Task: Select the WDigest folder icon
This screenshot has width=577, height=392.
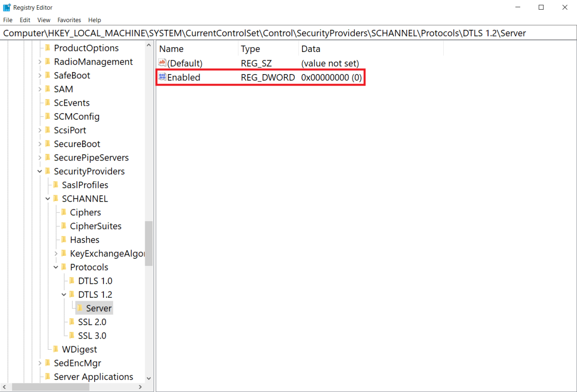Action: (56, 350)
